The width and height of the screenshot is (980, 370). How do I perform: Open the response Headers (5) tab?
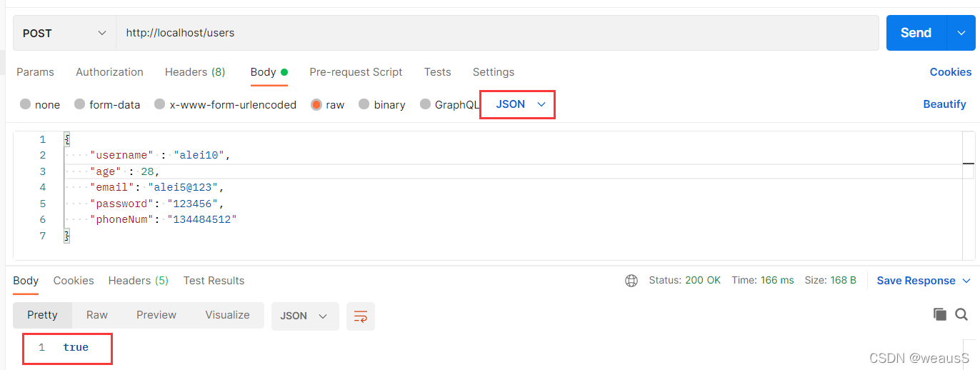click(139, 281)
